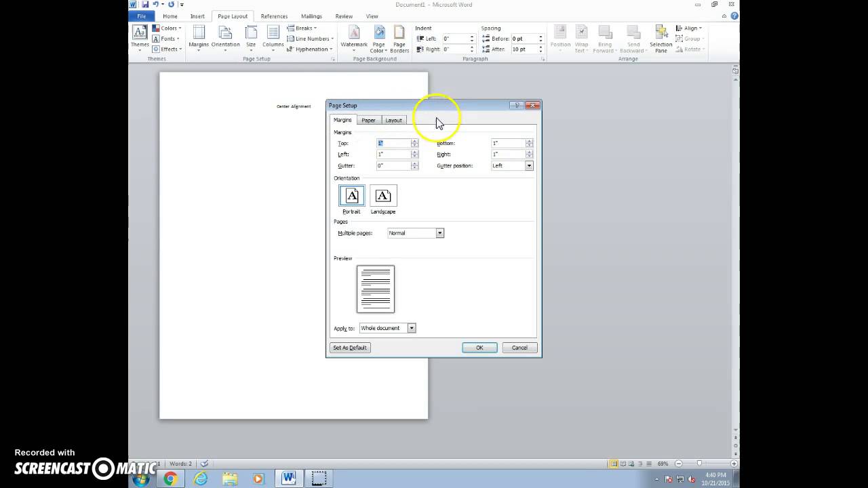Click the Margins ribbon button
The width and height of the screenshot is (868, 488).
pos(199,39)
